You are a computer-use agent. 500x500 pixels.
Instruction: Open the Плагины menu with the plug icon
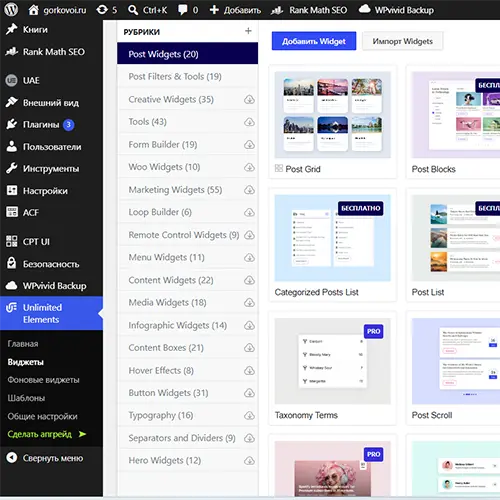(40, 125)
